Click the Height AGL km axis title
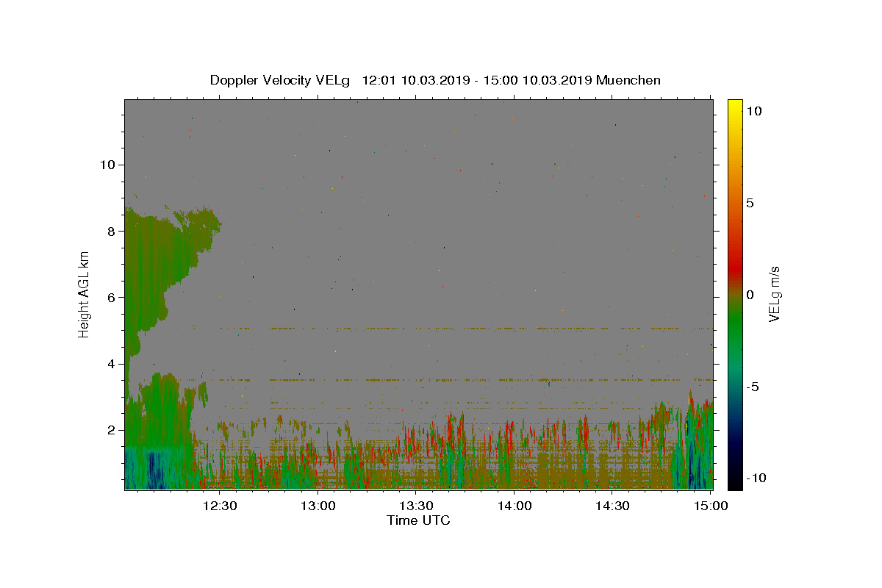 pos(85,295)
